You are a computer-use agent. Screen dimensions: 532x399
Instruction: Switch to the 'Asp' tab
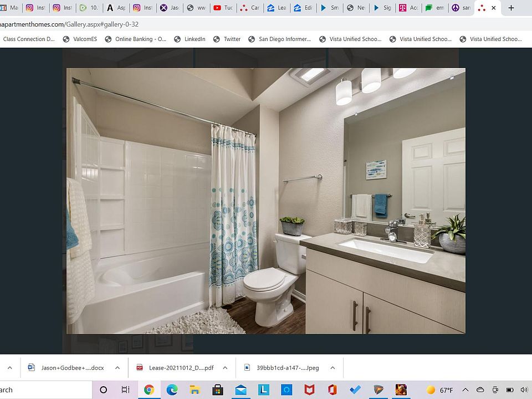pos(117,7)
